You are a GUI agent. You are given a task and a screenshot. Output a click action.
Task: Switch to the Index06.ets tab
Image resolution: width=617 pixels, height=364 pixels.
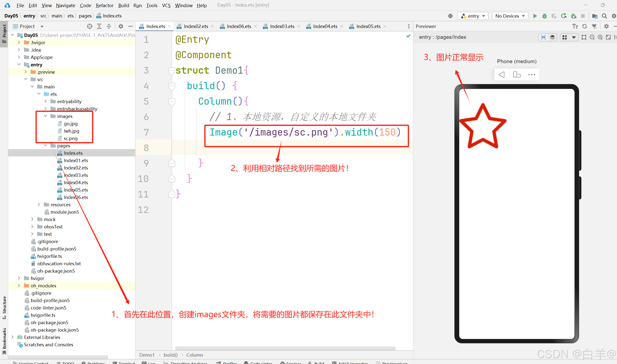(239, 26)
